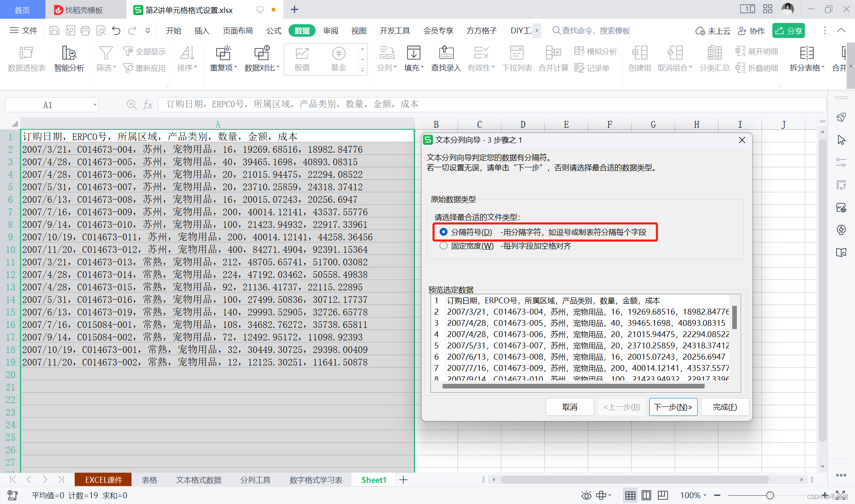Click the 下一步(N)> button
The image size is (855, 504).
click(673, 407)
